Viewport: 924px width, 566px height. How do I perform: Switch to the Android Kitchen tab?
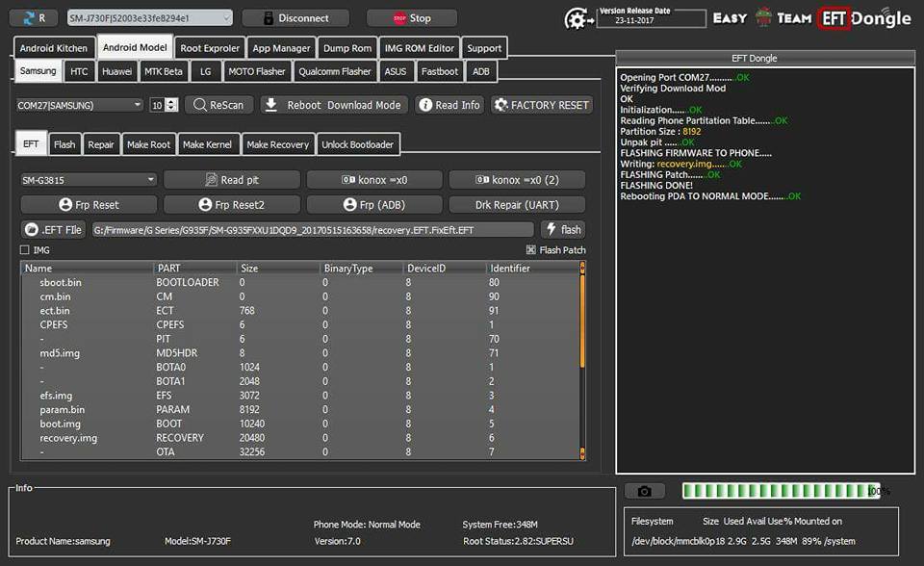coord(54,48)
